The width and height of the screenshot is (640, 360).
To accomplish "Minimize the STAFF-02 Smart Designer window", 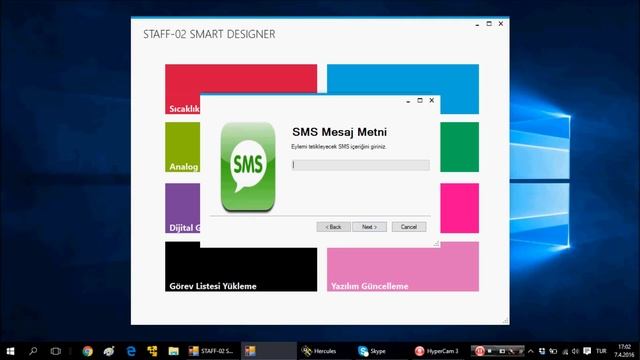I will coord(477,24).
